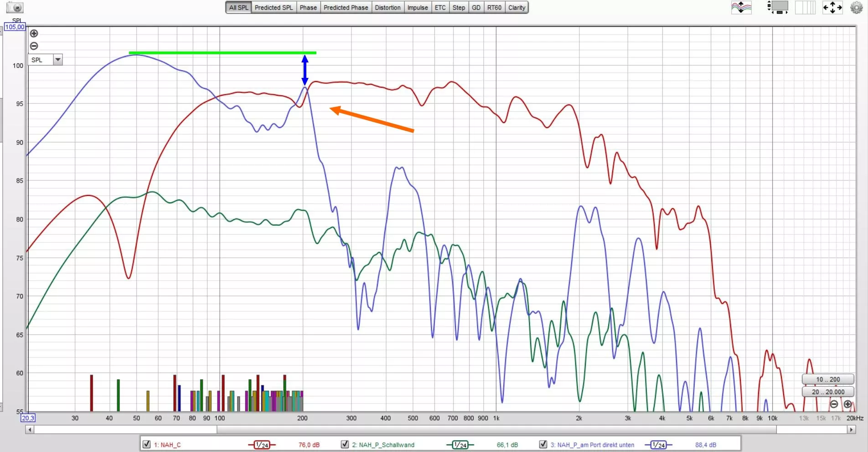Open smoothing 1/24 selector for NAH_P_Schallwand
The image size is (868, 452).
click(460, 445)
